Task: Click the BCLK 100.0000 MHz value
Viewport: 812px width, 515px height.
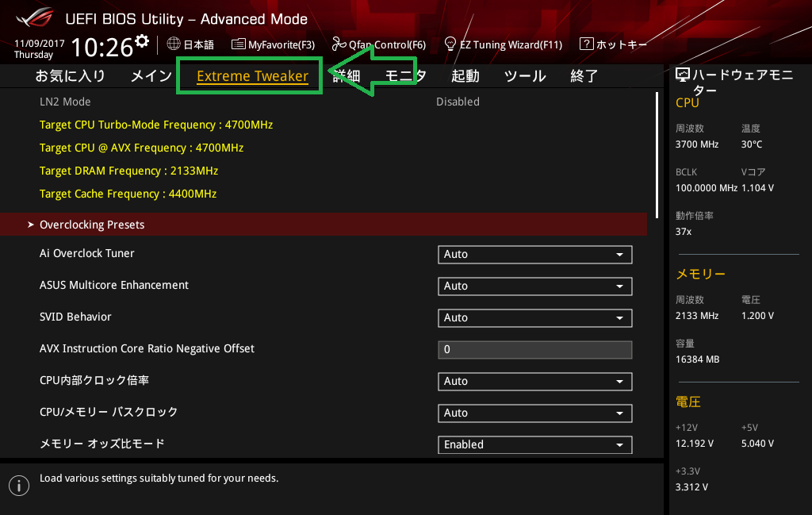Action: (707, 187)
